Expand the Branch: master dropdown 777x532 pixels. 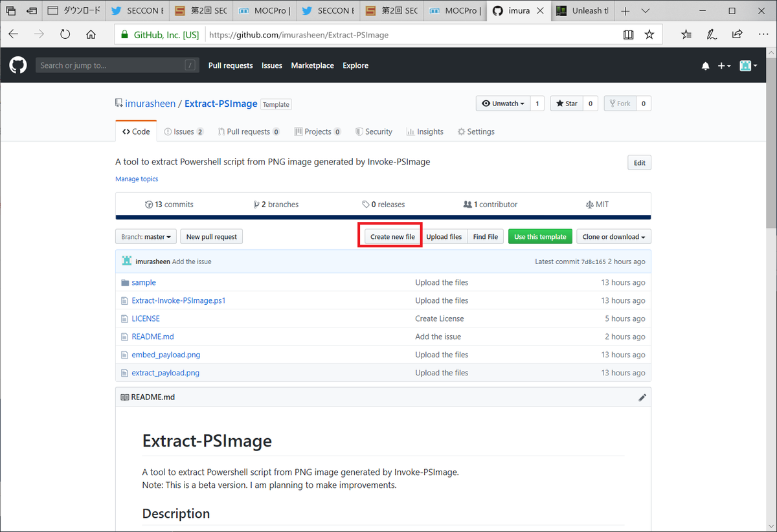(x=146, y=237)
